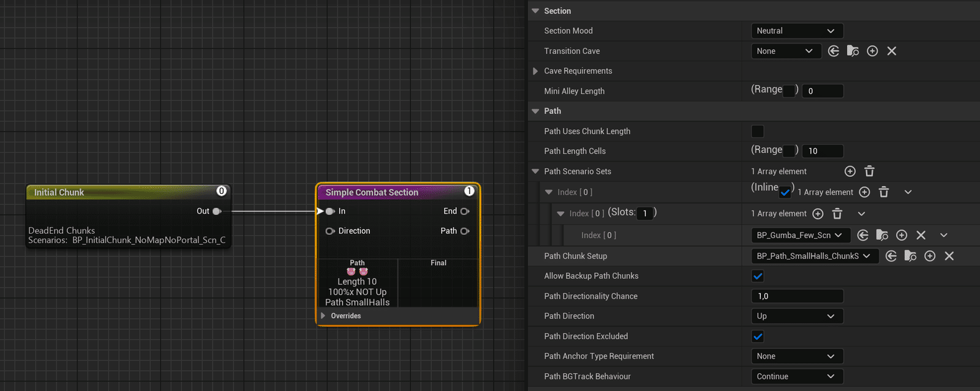The width and height of the screenshot is (980, 391).
Task: Expand the Cave Requirements row
Action: click(x=535, y=71)
